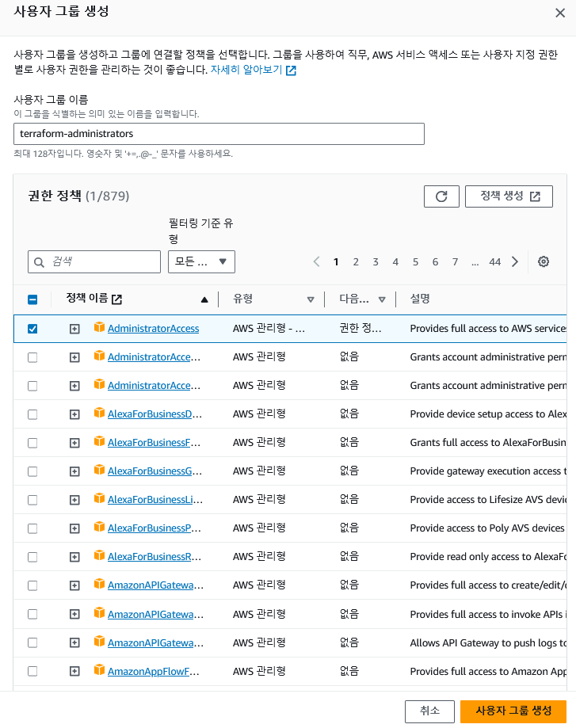The height and width of the screenshot is (728, 576).
Task: Check the AlexaForBusinessR policy checkbox
Action: [x=32, y=557]
